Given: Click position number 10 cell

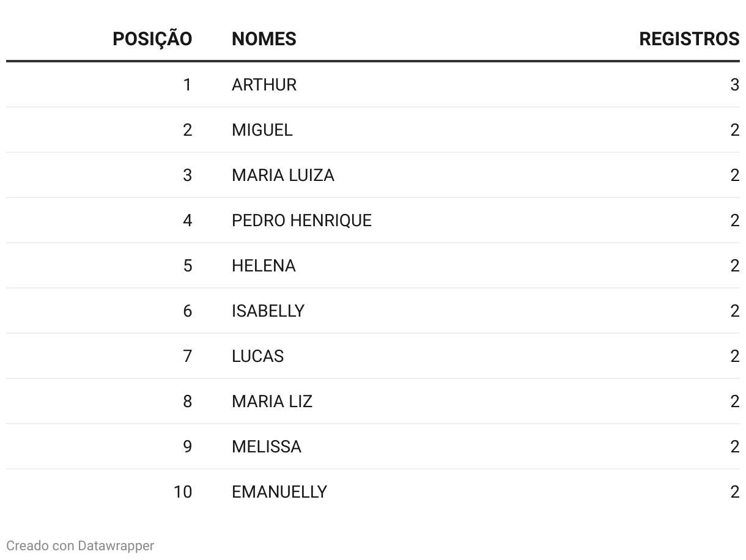Looking at the screenshot, I should click(x=182, y=492).
